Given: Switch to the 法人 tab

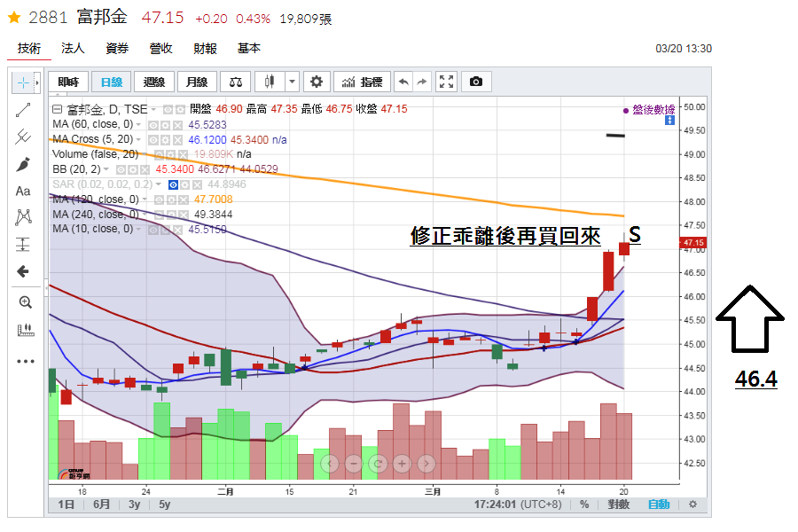Looking at the screenshot, I should coord(73,49).
